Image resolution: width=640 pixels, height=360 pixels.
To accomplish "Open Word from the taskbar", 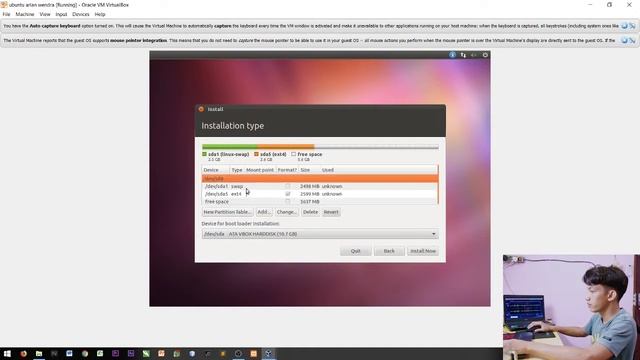I will [69, 353].
